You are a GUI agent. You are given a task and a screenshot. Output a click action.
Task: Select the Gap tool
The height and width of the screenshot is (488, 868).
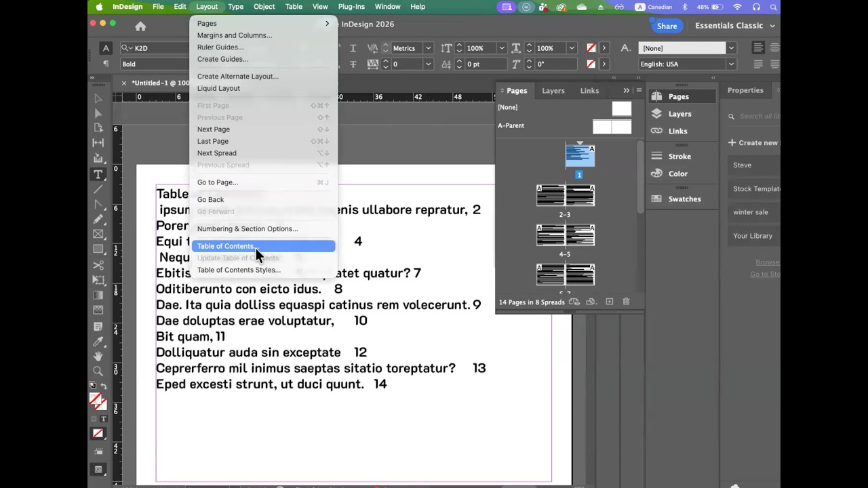pos(98,143)
